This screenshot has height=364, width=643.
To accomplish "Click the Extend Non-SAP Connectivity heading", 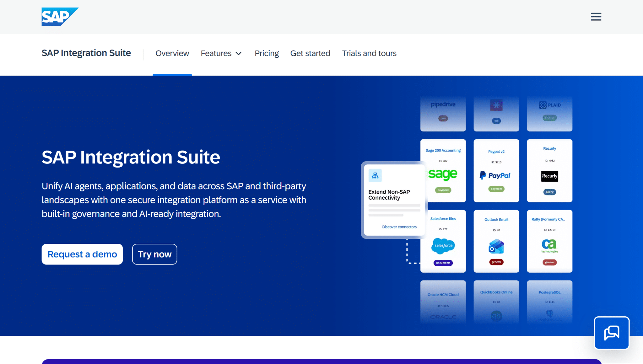I will pyautogui.click(x=389, y=195).
